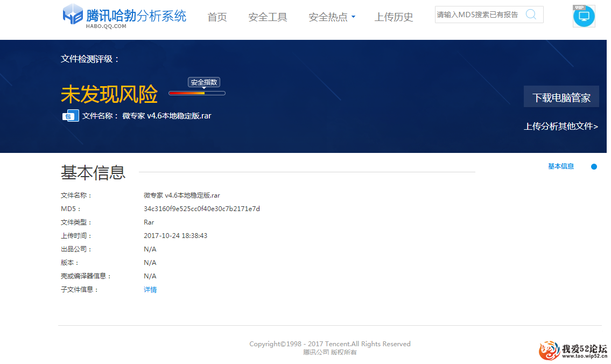Click the magnifier search icon
Viewport: 611px width, 364px height.
click(x=531, y=15)
